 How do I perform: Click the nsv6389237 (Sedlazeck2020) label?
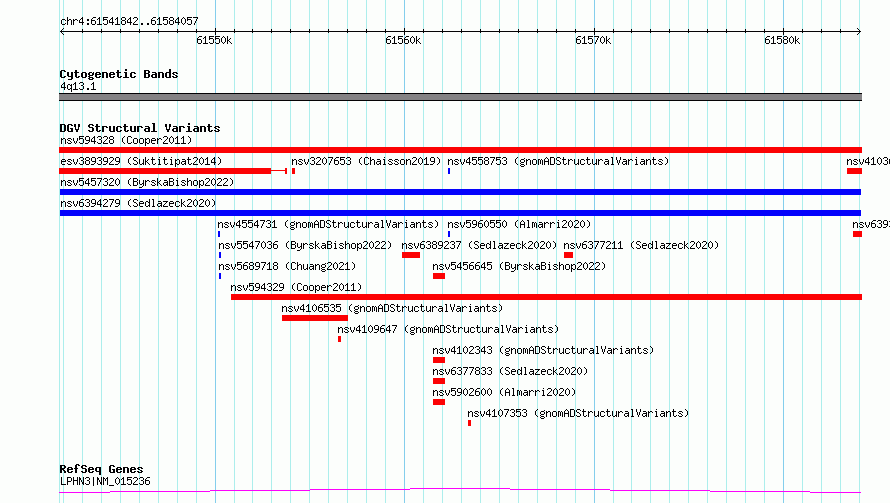click(479, 245)
